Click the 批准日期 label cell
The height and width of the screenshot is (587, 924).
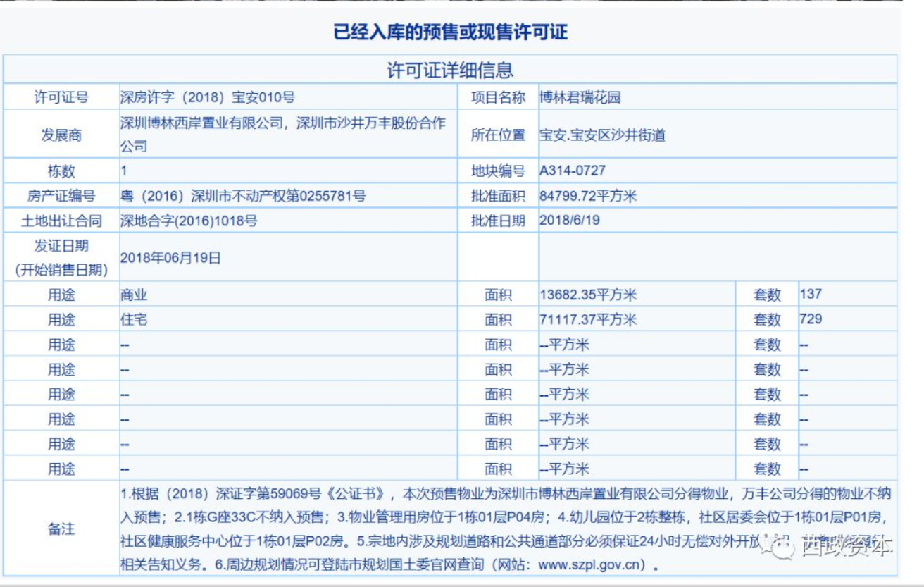pos(498,221)
